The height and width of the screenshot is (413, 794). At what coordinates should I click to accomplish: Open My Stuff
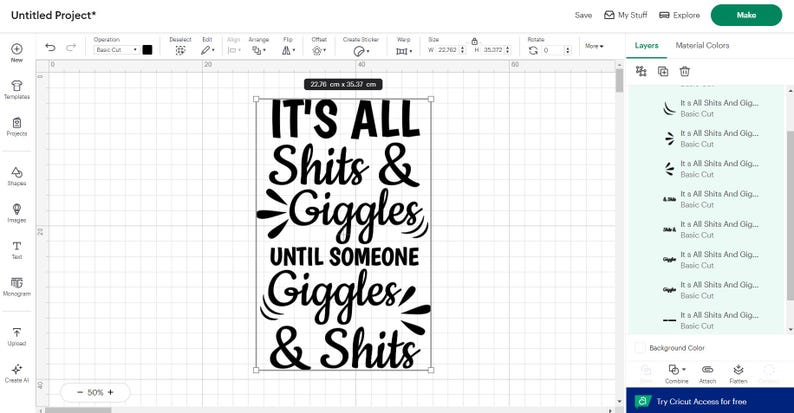coord(626,15)
